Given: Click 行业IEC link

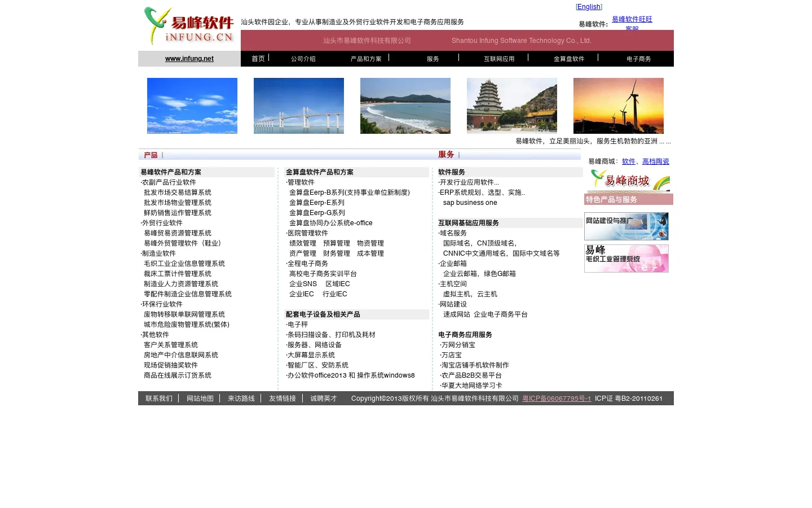Looking at the screenshot, I should point(335,294).
